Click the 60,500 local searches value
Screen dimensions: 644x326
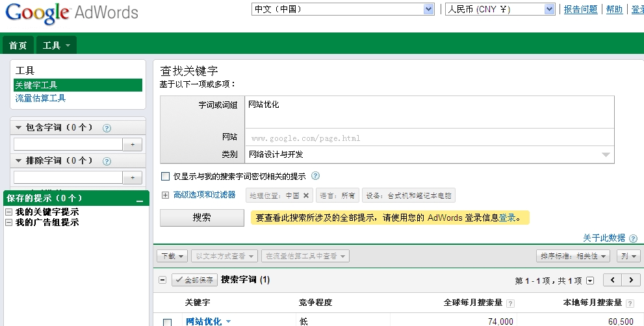click(x=620, y=321)
